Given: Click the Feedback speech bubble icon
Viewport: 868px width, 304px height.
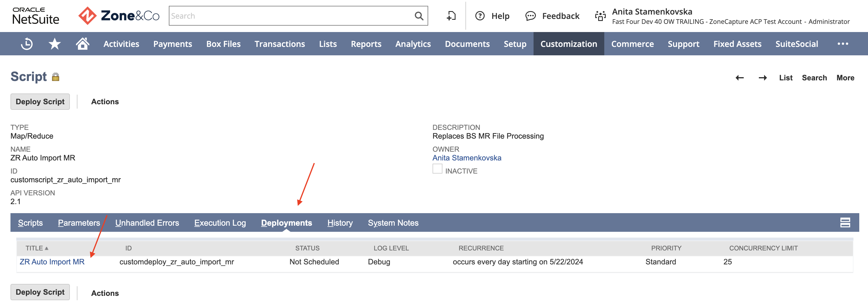Looking at the screenshot, I should [x=530, y=16].
